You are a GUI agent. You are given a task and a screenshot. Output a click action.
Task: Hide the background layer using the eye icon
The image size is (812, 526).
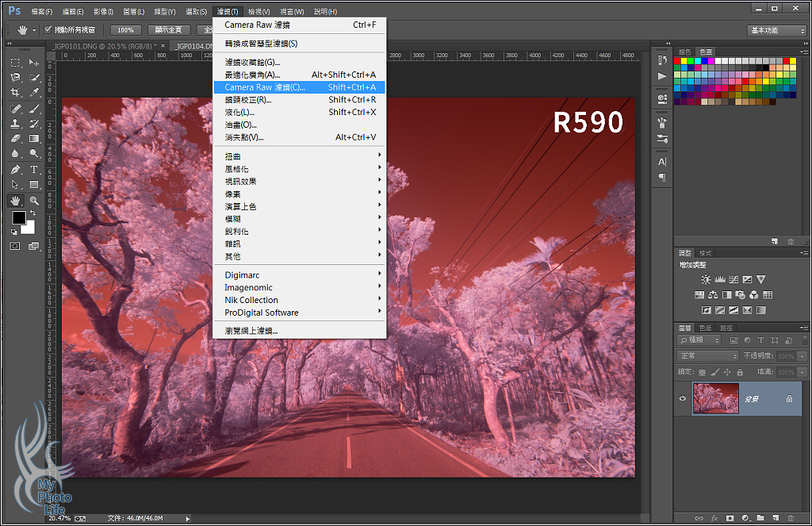point(683,399)
